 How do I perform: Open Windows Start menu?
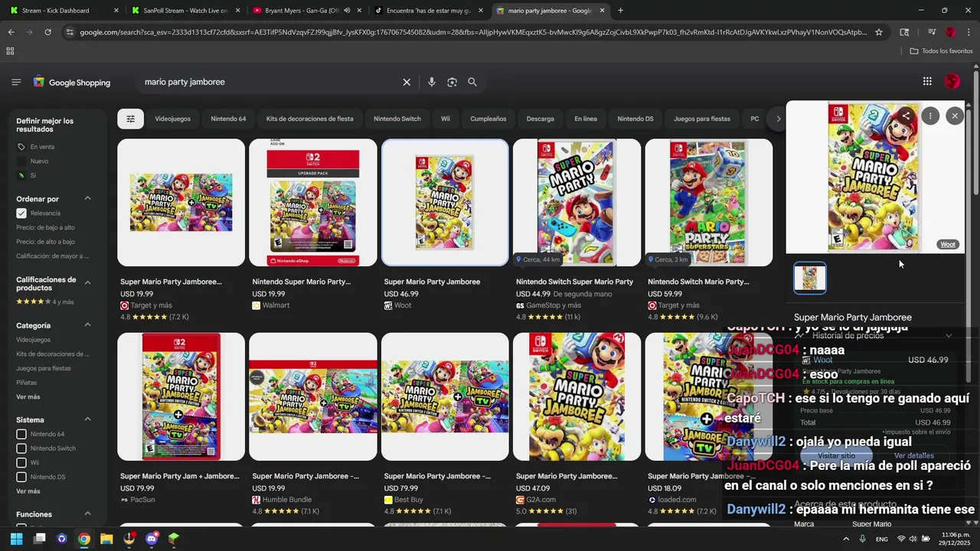tap(16, 539)
